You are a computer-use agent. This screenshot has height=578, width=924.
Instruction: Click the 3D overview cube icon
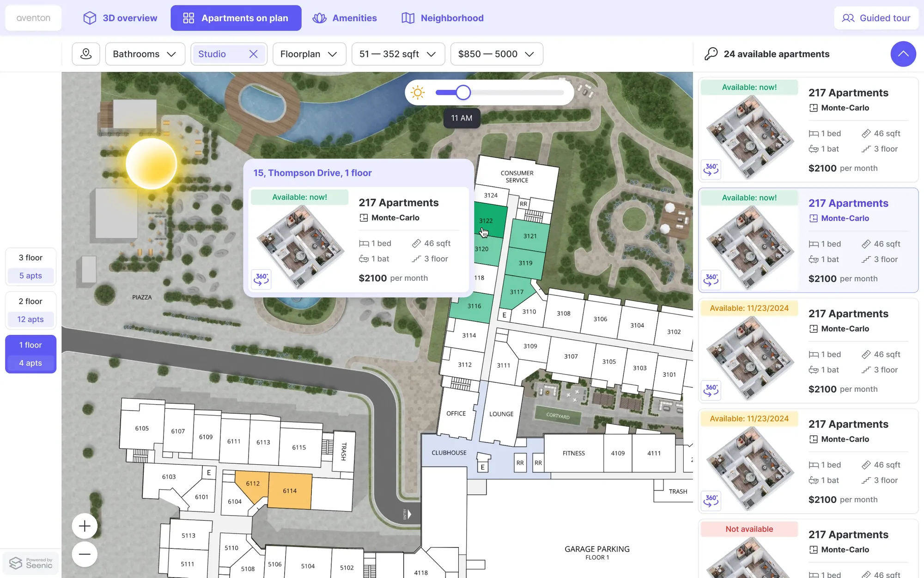click(x=90, y=18)
